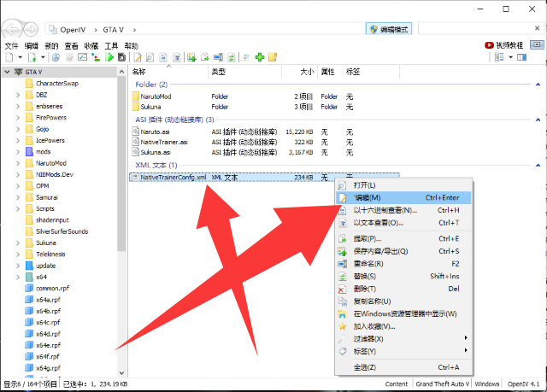
Task: Choose 删除(T) in context menu
Action: 403,289
